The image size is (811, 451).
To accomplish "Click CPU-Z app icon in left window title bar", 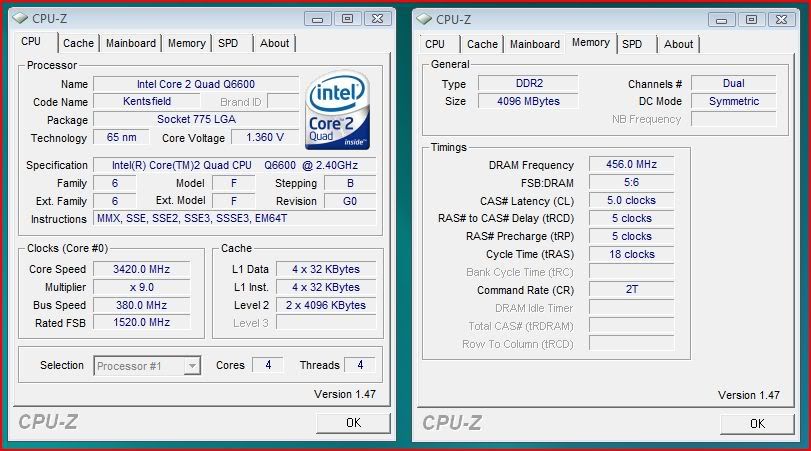I will point(20,19).
